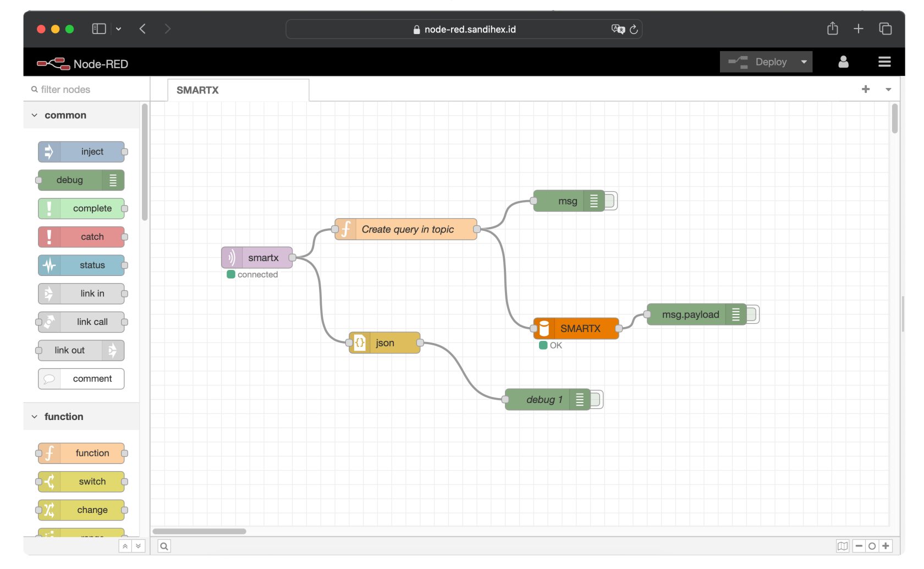Choose the link out palette node

(81, 350)
